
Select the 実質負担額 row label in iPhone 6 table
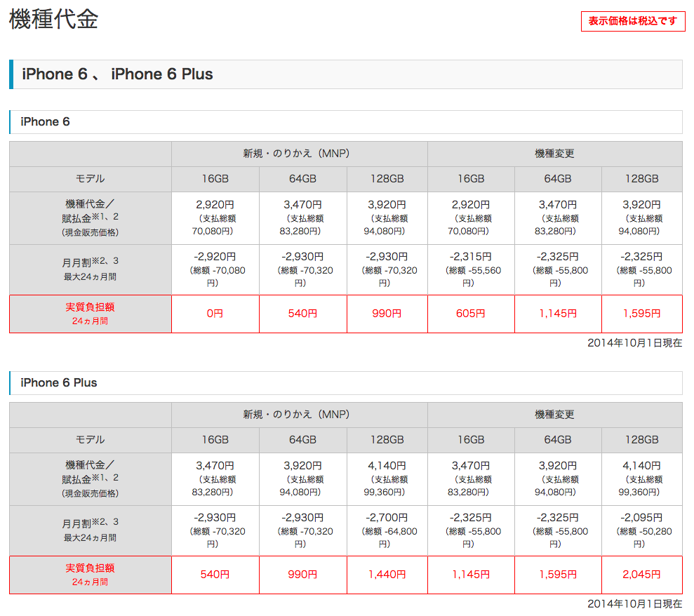(x=90, y=314)
